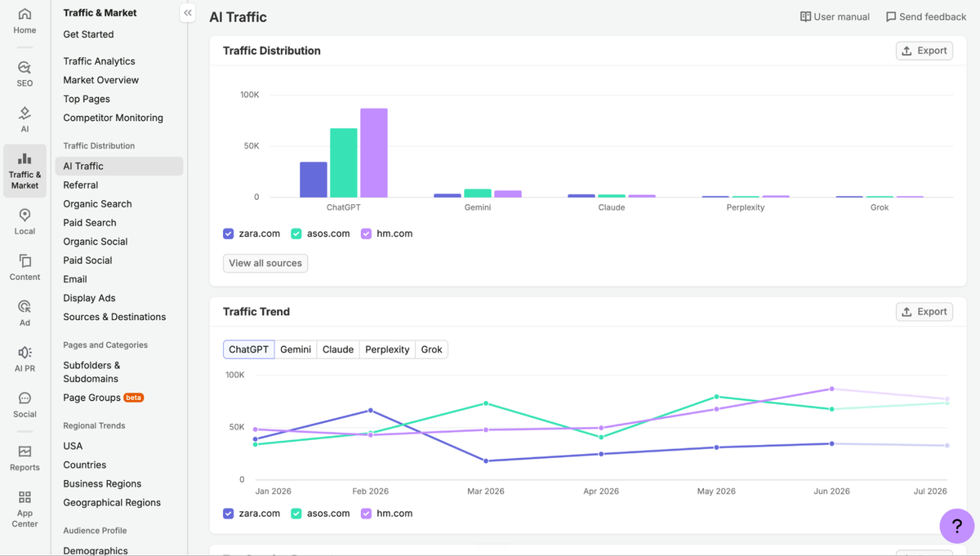980x556 pixels.
Task: Open Competitor Monitoring
Action: (x=113, y=118)
